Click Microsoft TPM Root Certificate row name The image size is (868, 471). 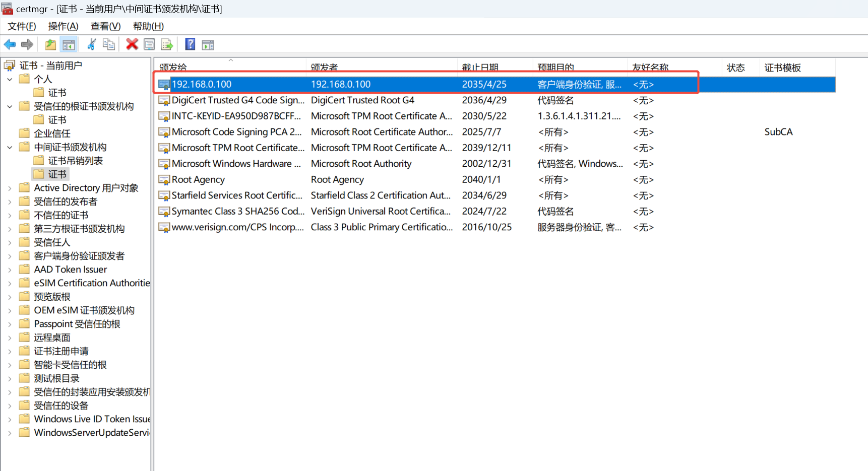238,148
